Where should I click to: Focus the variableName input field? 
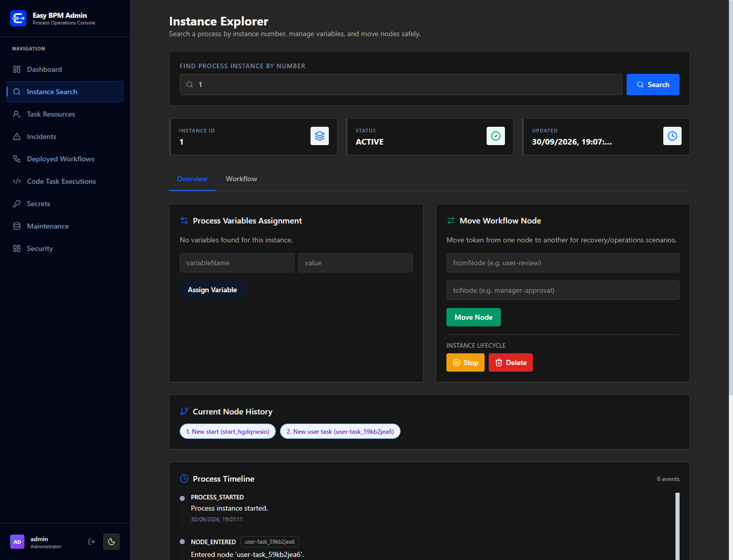coord(237,263)
